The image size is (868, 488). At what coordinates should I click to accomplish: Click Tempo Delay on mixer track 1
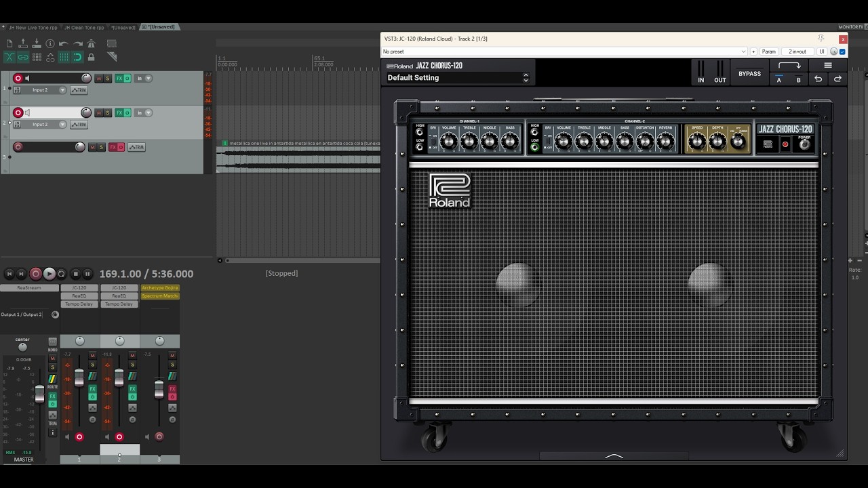(x=79, y=304)
